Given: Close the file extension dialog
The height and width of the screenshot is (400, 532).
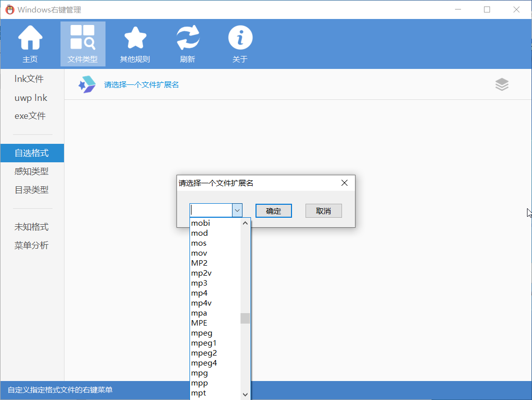Looking at the screenshot, I should [344, 183].
